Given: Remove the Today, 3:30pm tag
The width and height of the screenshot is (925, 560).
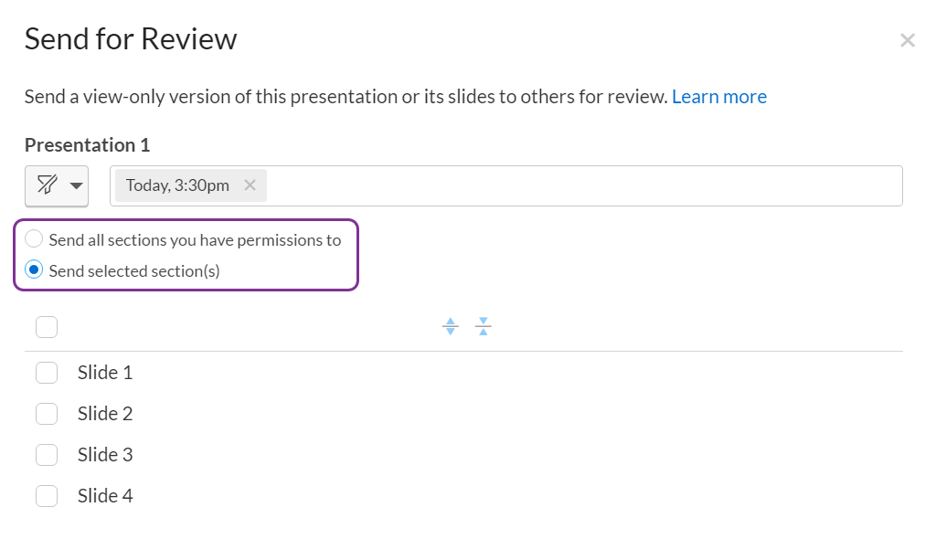Looking at the screenshot, I should click(x=250, y=185).
